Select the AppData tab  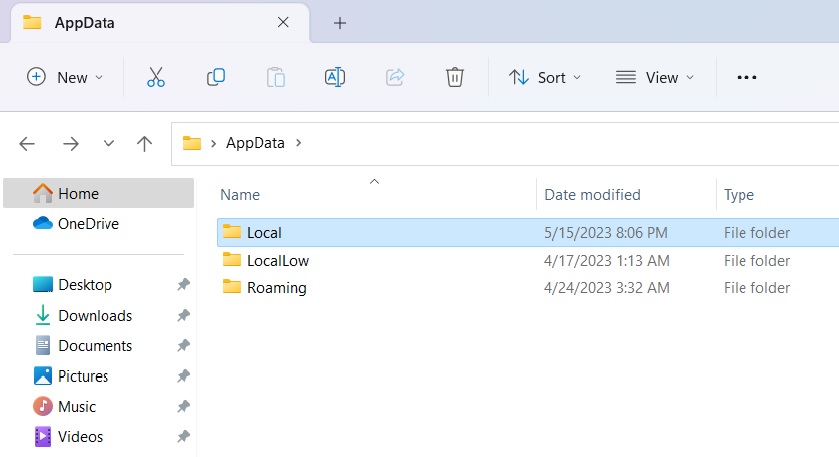point(159,23)
